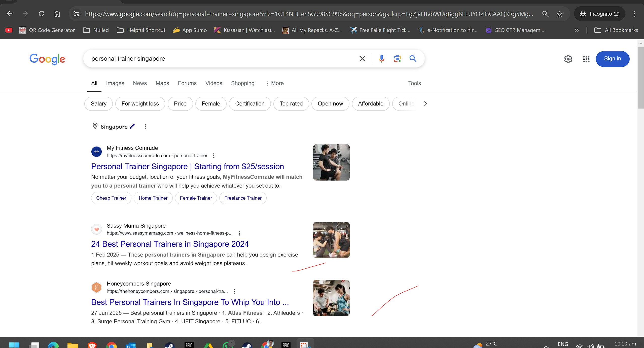
Task: Open the Free Fake Flight Ticket bookmark
Action: click(380, 30)
